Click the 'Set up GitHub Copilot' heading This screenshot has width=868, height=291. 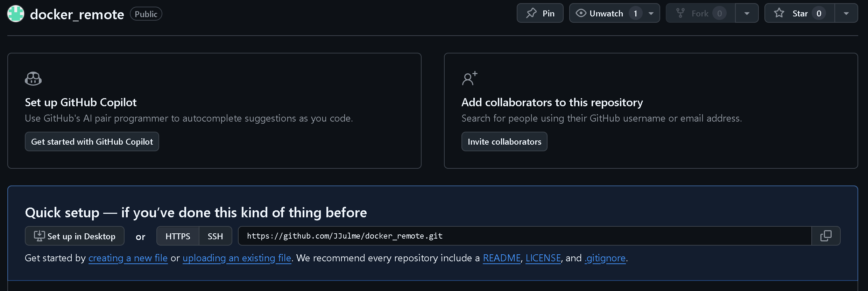81,102
